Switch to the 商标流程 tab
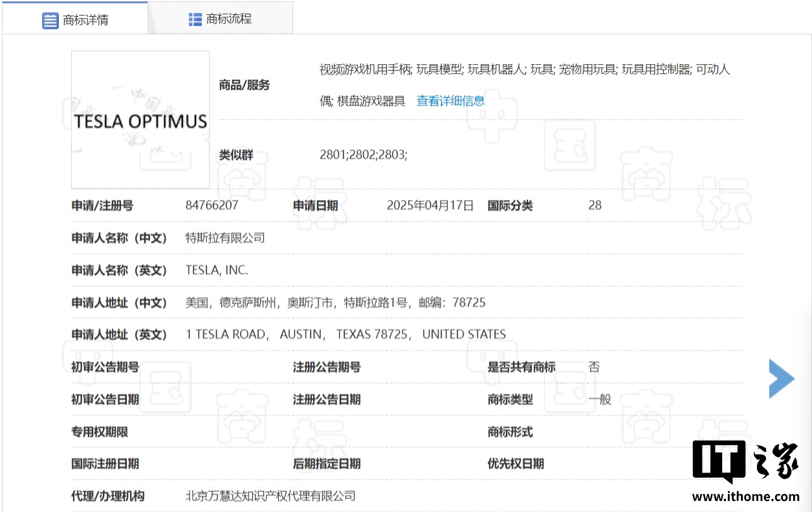The width and height of the screenshot is (812, 512). tap(221, 19)
